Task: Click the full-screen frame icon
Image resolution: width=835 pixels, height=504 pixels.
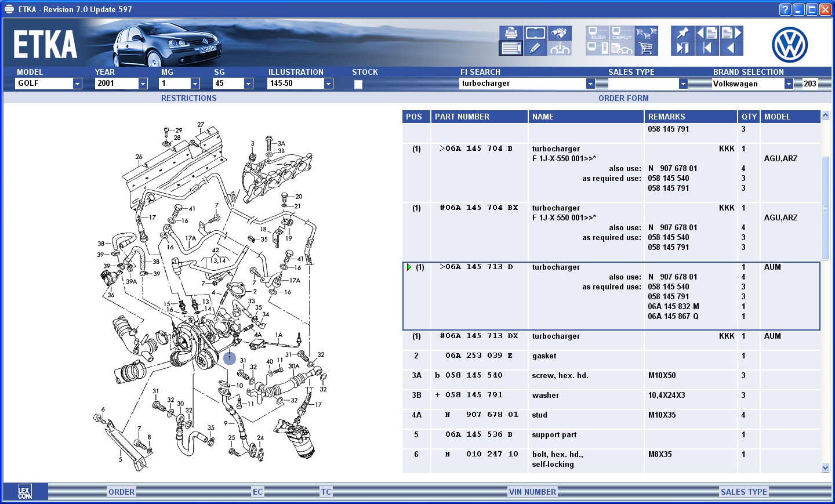Action: pos(535,33)
